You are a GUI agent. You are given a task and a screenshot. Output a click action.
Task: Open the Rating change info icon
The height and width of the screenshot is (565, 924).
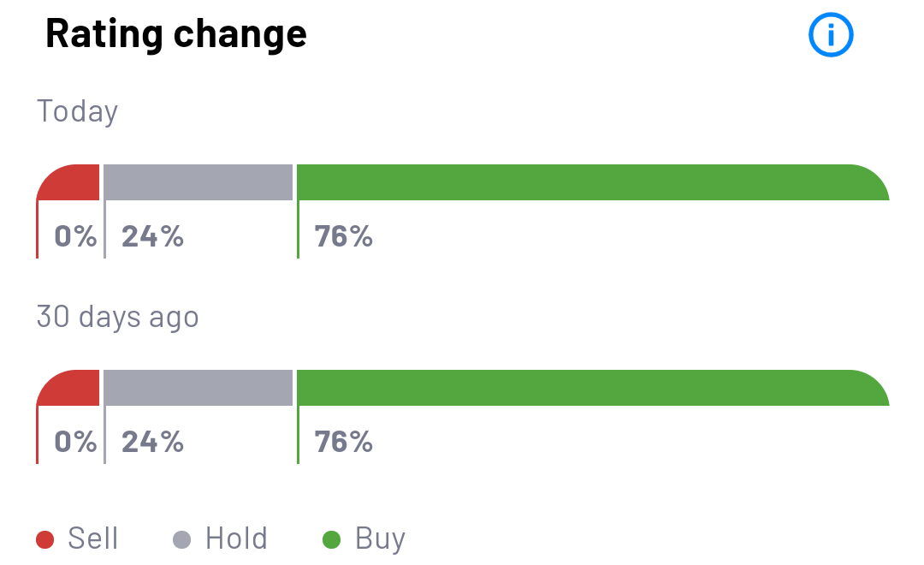pyautogui.click(x=831, y=35)
